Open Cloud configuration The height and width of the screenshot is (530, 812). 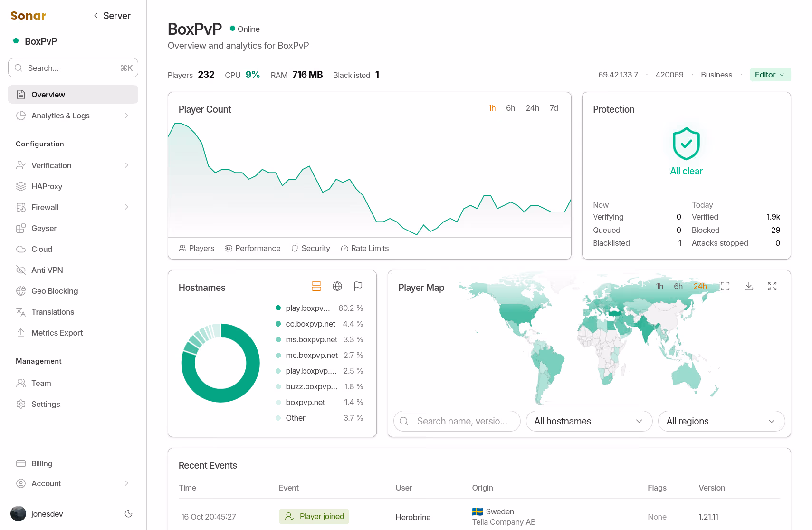tap(73, 249)
